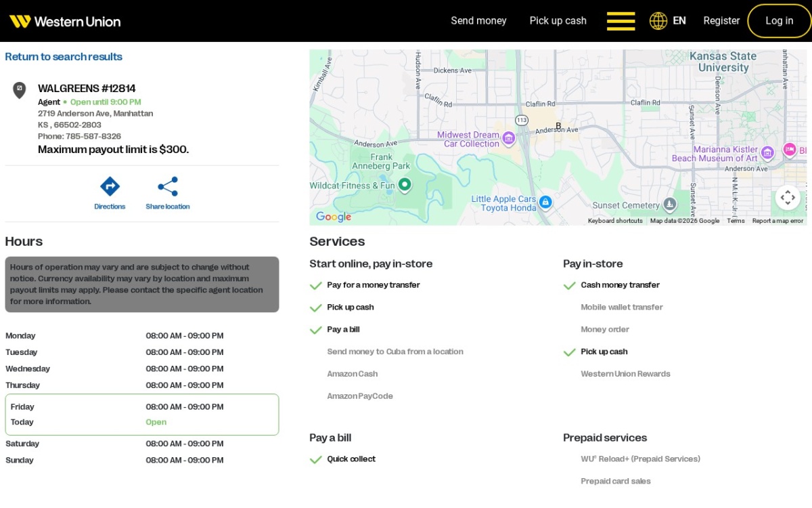Click the gray hours disclaimer notice

141,284
